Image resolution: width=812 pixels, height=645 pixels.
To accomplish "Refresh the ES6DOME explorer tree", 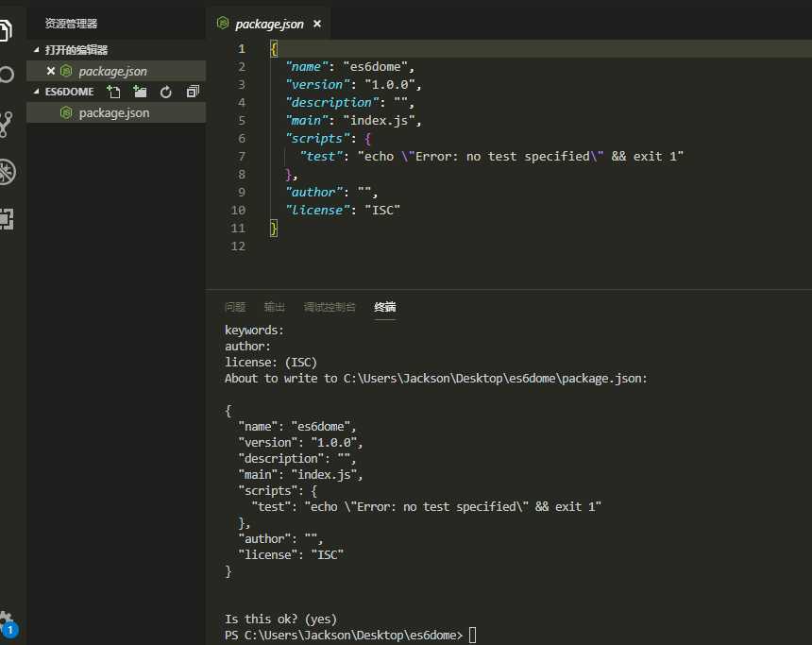I will click(166, 92).
